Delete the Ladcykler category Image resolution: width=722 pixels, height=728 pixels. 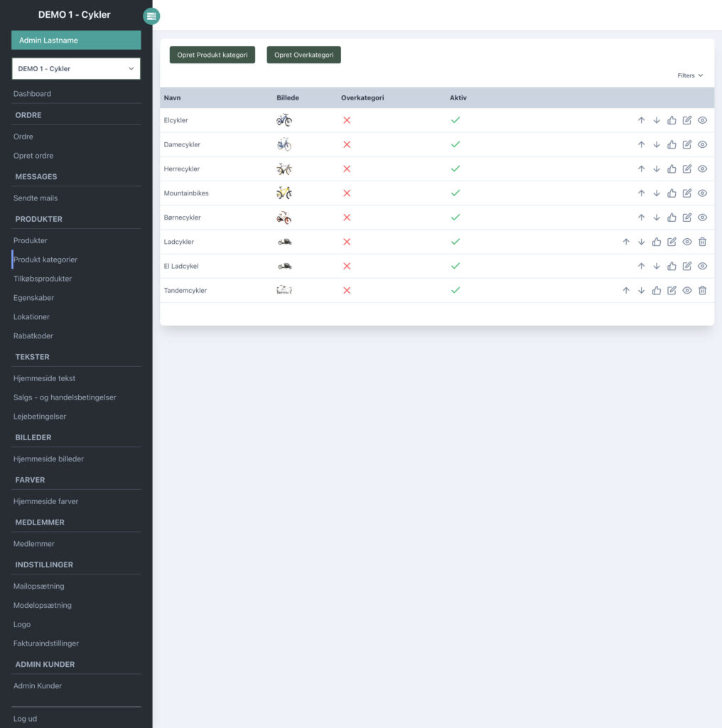[x=702, y=242]
